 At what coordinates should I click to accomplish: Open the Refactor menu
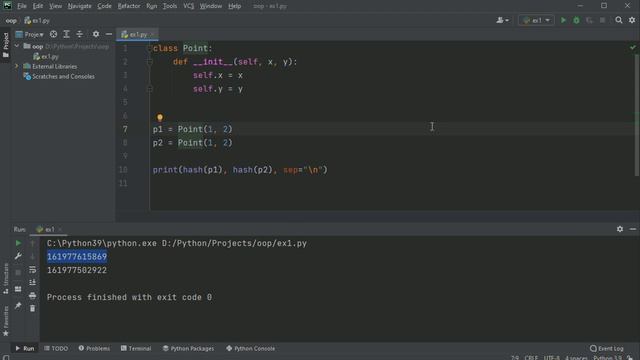(x=129, y=6)
